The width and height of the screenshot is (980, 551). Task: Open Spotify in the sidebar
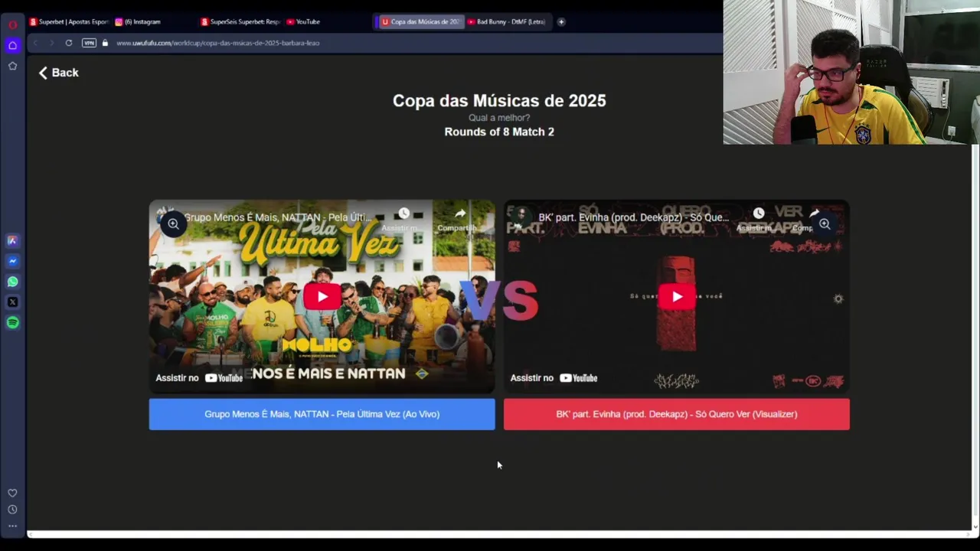[x=12, y=323]
